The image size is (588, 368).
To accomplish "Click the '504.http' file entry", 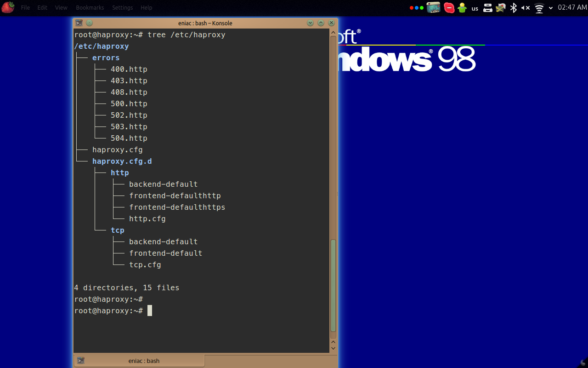I will 129,138.
